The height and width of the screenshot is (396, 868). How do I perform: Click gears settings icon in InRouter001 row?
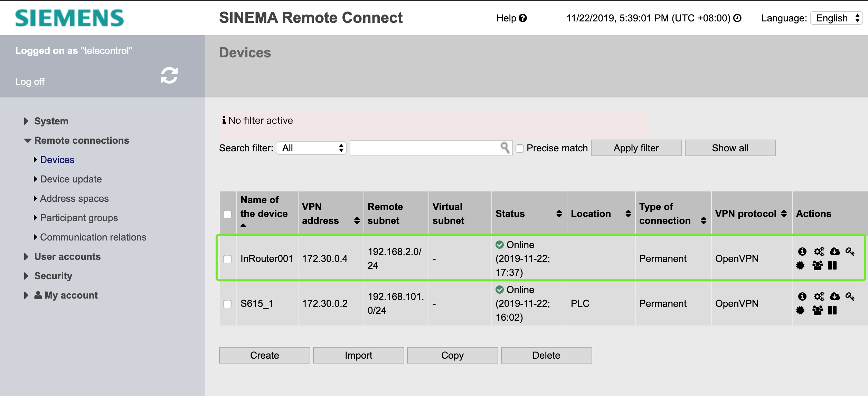click(819, 252)
